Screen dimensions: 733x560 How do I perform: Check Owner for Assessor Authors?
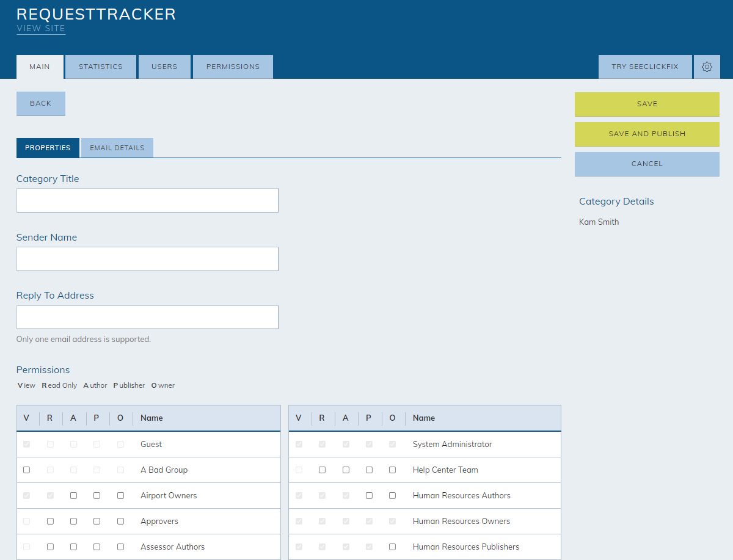point(120,547)
